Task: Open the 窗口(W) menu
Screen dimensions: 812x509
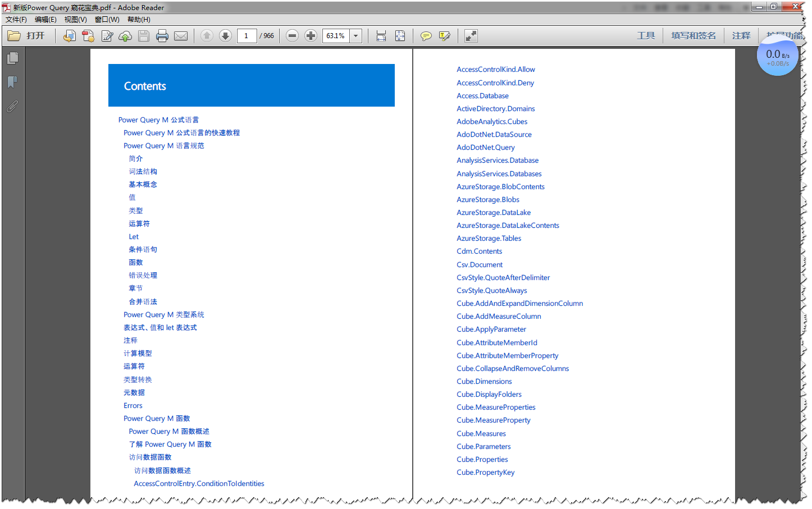Action: click(107, 20)
